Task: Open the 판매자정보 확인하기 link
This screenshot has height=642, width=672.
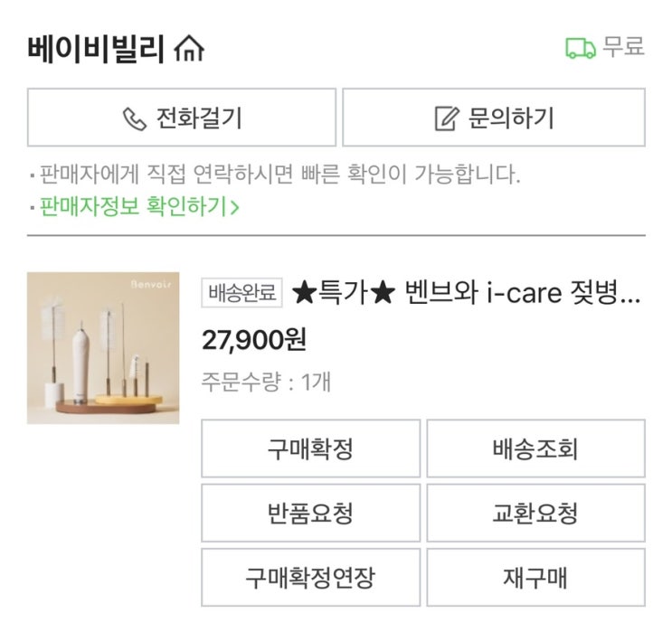Action: [x=133, y=206]
